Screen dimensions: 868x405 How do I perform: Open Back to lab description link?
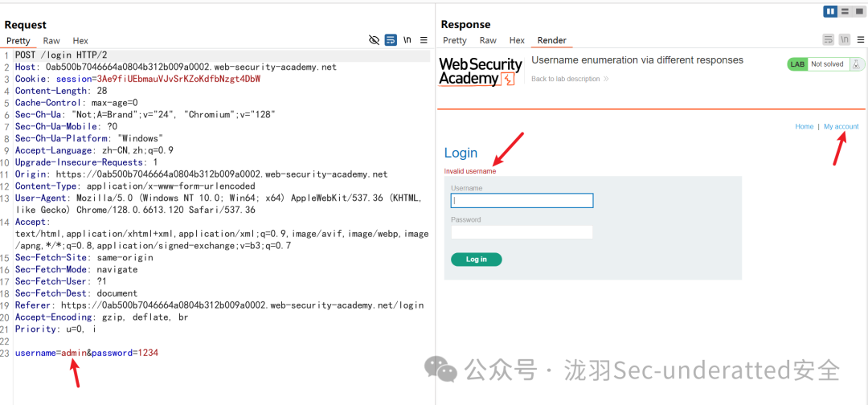pos(570,79)
